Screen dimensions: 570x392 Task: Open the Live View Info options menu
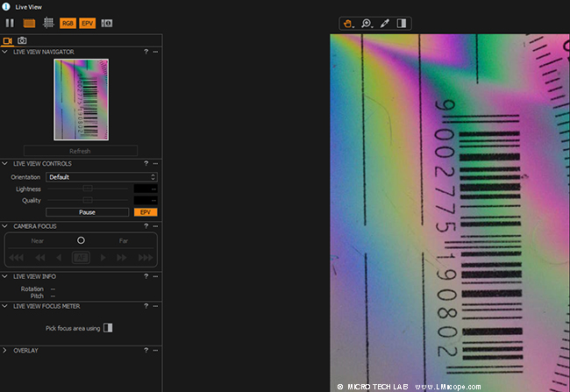point(155,276)
